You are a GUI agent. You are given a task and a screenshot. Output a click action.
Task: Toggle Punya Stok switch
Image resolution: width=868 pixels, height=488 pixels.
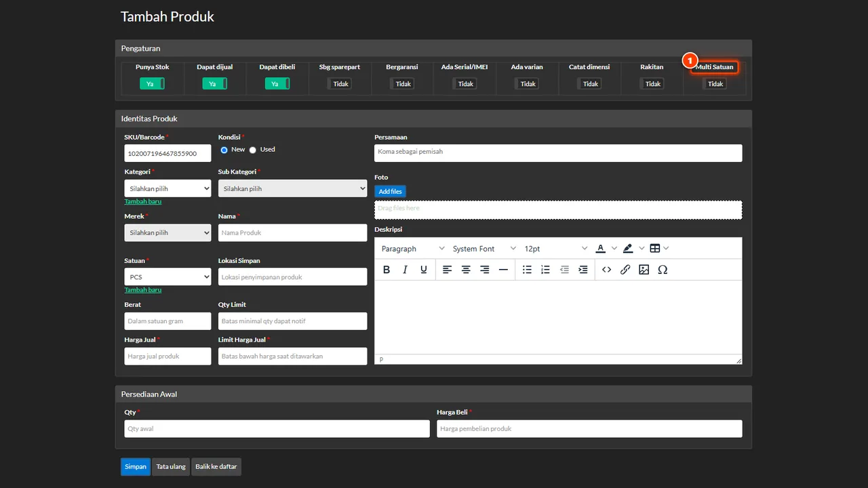[x=152, y=84]
